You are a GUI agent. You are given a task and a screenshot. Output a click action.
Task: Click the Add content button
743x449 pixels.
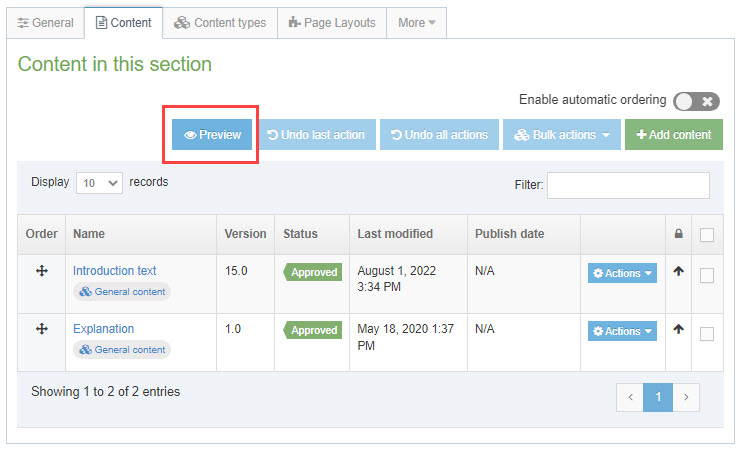click(674, 135)
